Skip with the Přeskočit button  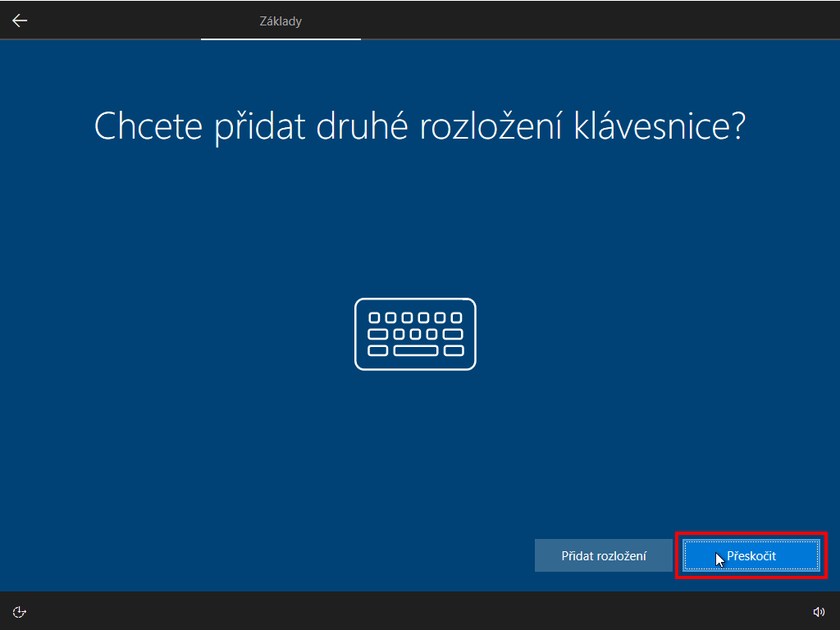[x=751, y=555]
